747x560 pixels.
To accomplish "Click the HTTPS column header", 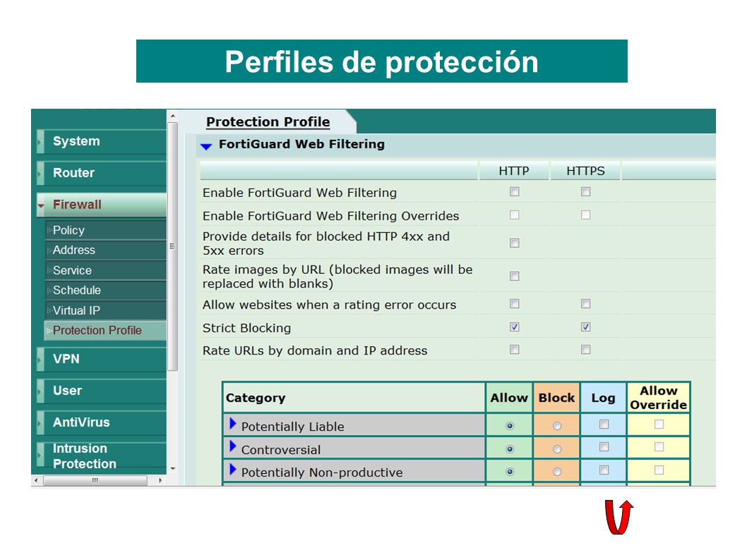I will click(x=585, y=171).
